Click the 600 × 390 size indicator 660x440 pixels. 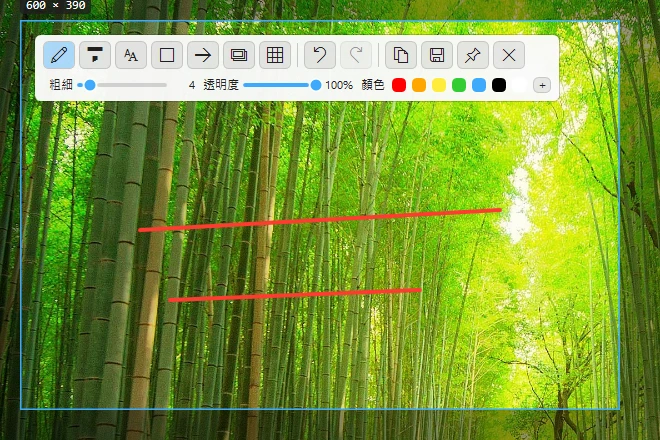[x=56, y=5]
